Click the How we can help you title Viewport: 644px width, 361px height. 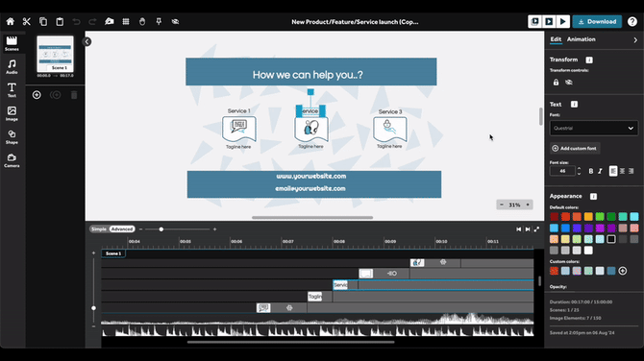[308, 75]
